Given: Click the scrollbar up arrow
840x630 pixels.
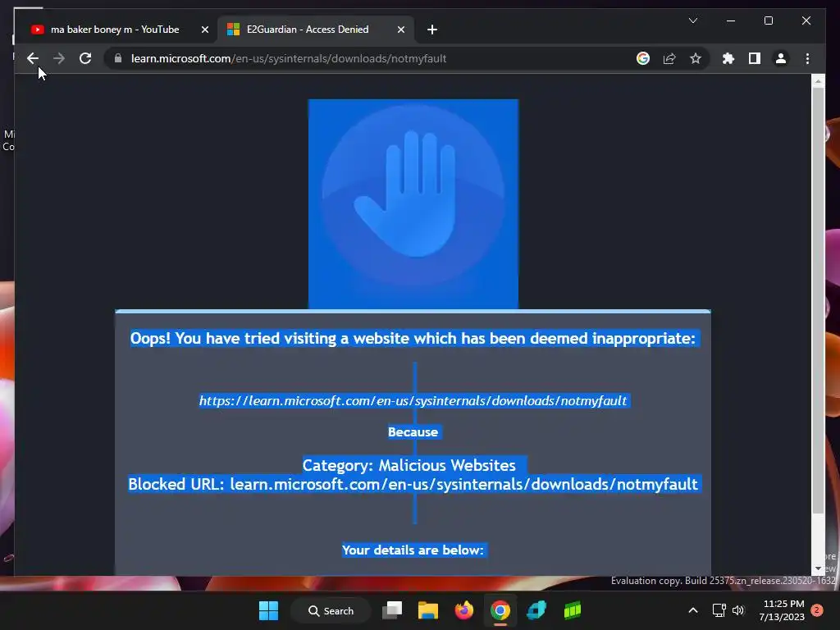Looking at the screenshot, I should point(818,81).
